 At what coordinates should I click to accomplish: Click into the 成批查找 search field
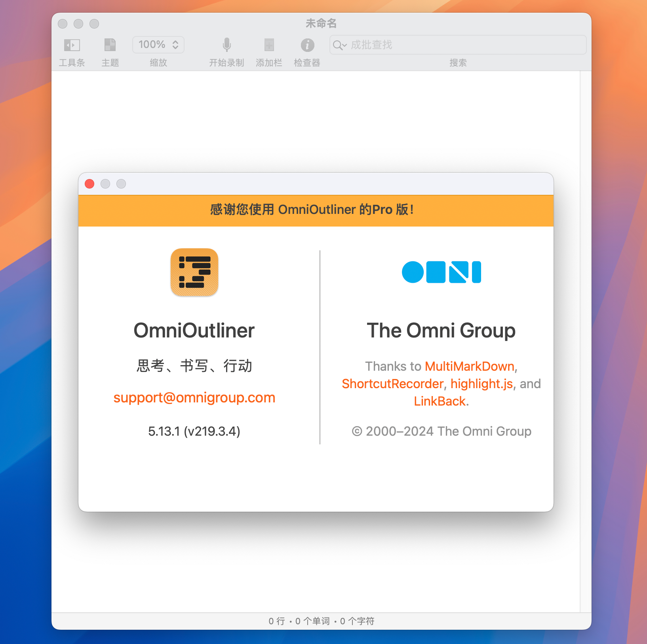click(458, 45)
